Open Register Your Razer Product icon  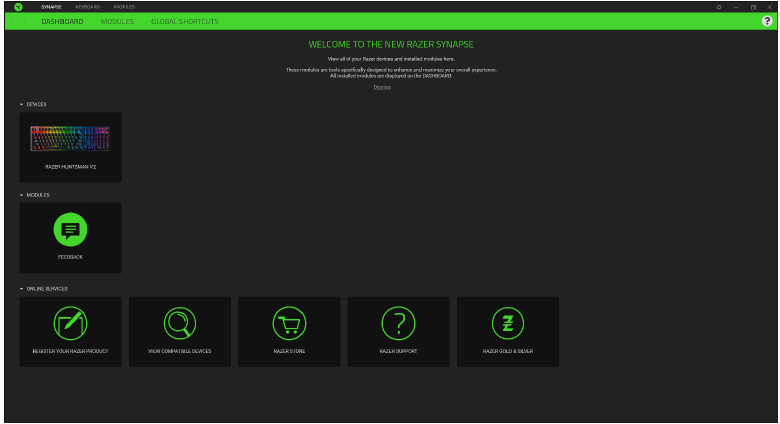click(70, 323)
